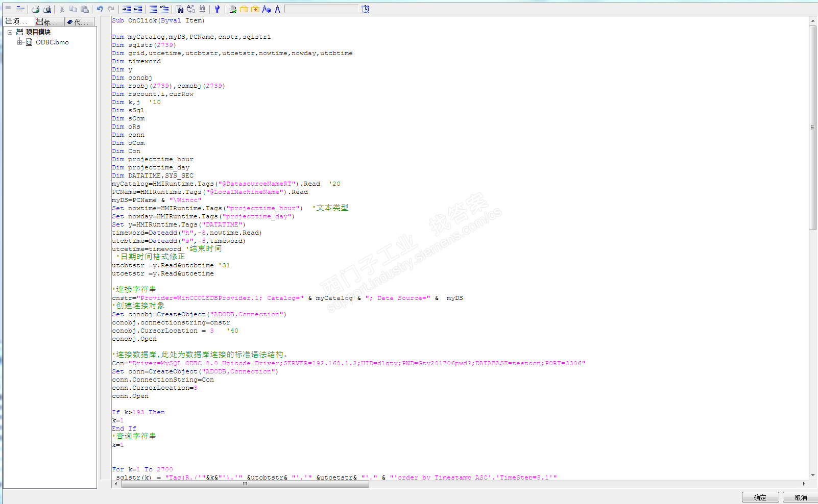Click the empty toolbar text field
818x504 pixels.
click(322, 9)
